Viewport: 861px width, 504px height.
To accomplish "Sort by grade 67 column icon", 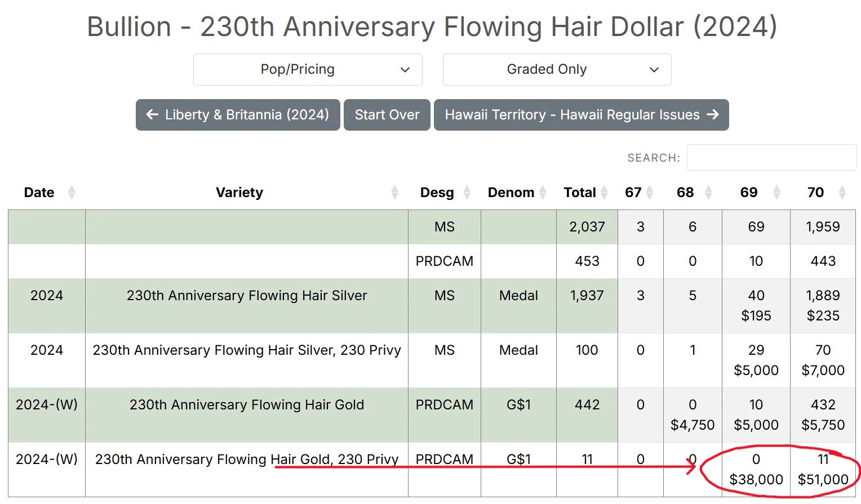I will click(x=650, y=193).
